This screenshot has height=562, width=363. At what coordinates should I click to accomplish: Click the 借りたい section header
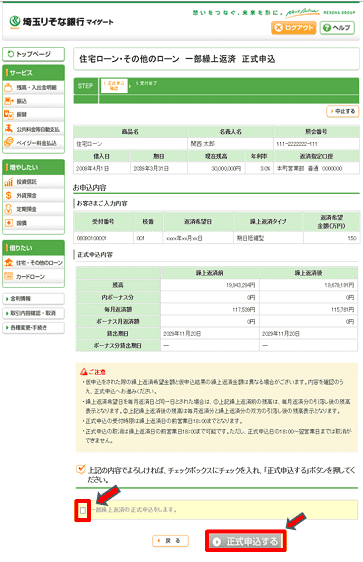click(x=33, y=248)
